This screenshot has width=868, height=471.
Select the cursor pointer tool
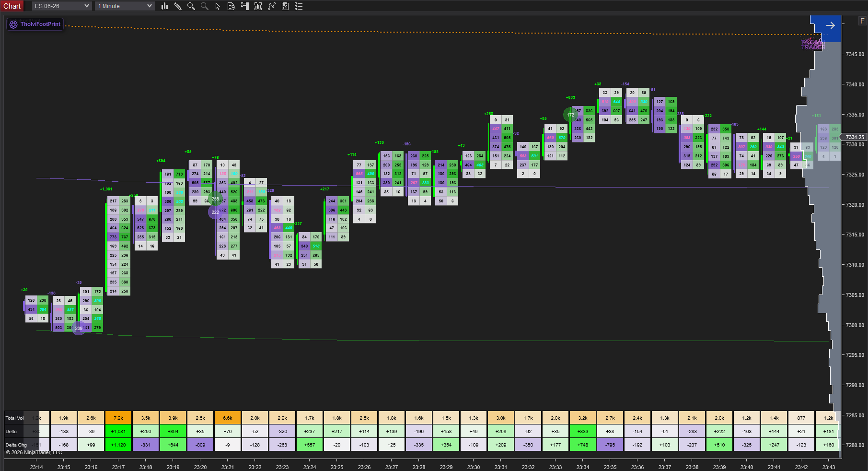pos(218,6)
